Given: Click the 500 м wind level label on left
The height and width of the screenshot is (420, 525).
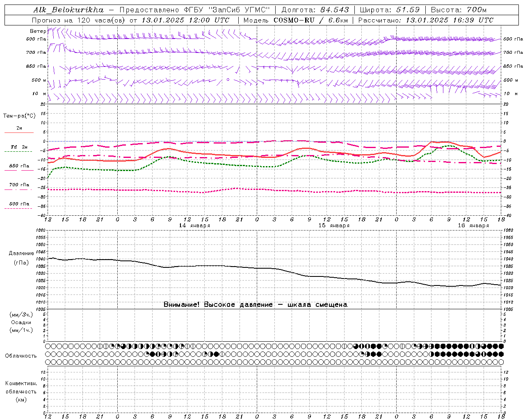Looking at the screenshot, I should 39,80.
